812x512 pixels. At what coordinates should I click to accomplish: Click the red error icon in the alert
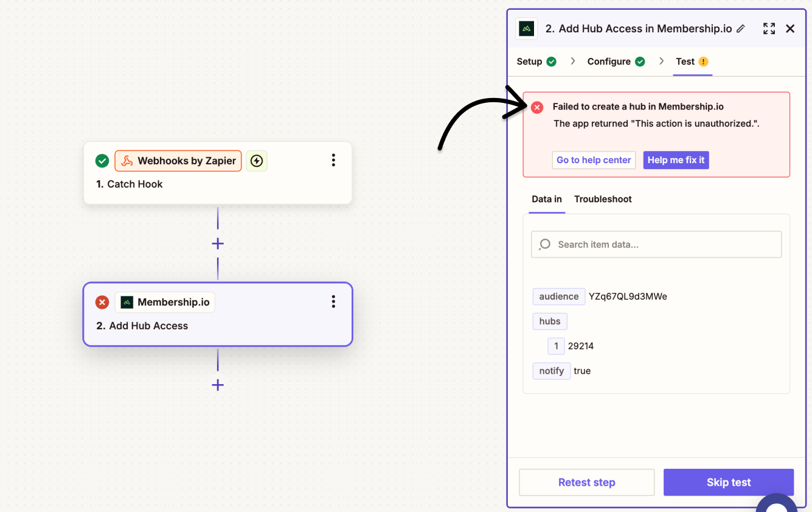click(x=537, y=107)
